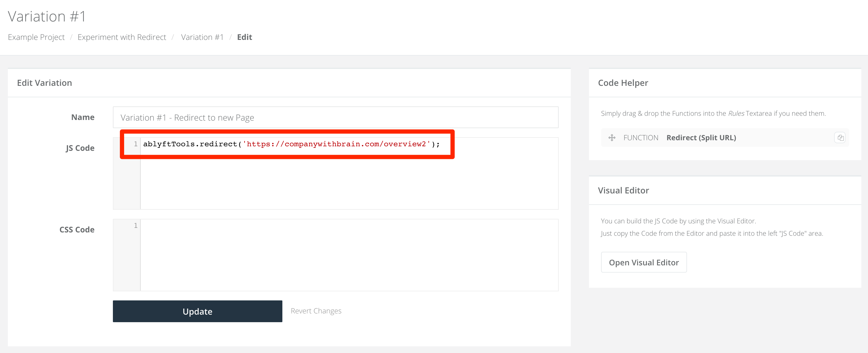Focus the variation Name input field
Viewport: 868px width, 353px height.
(x=335, y=118)
